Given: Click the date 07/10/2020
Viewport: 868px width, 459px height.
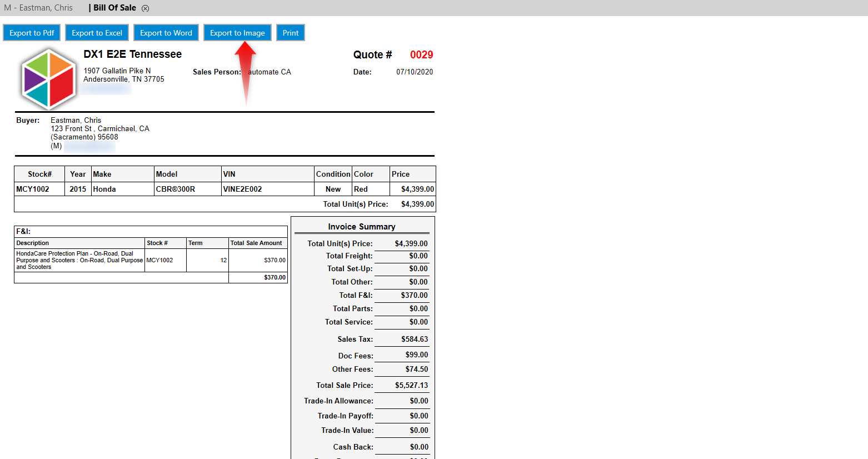Looking at the screenshot, I should click(x=415, y=72).
